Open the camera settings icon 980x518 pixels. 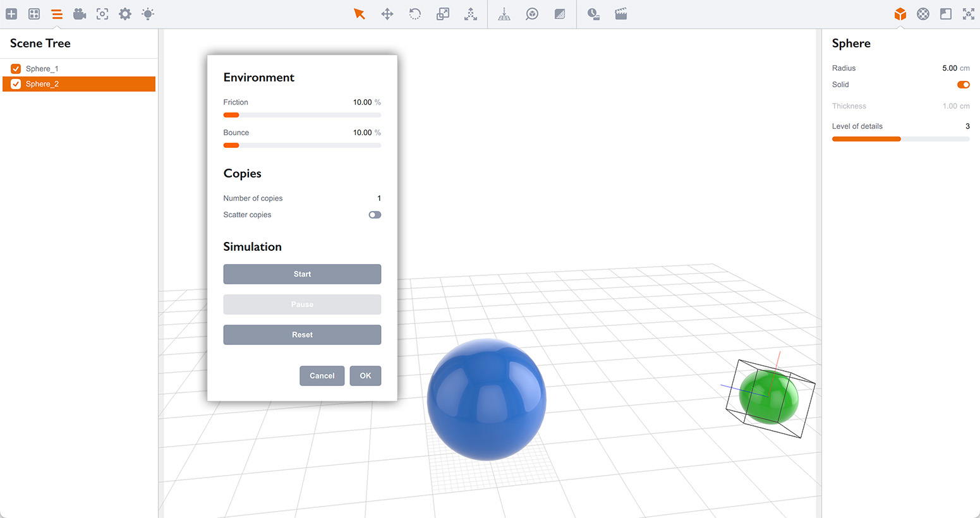pyautogui.click(x=80, y=14)
